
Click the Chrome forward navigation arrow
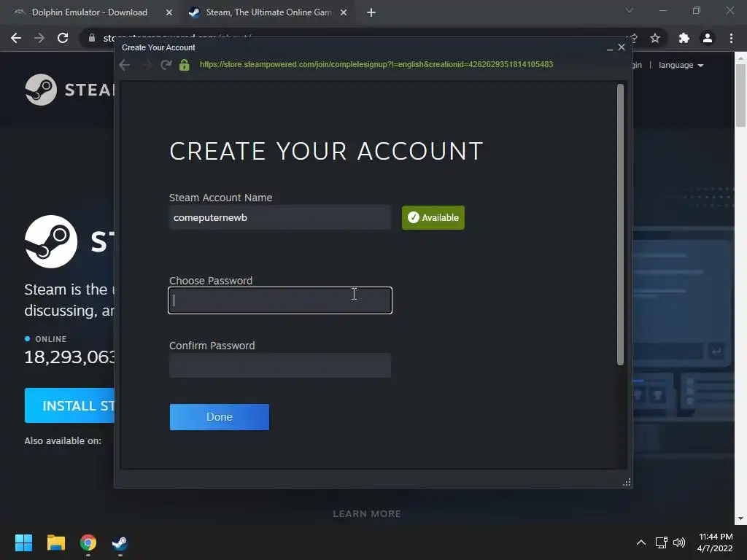coord(39,38)
